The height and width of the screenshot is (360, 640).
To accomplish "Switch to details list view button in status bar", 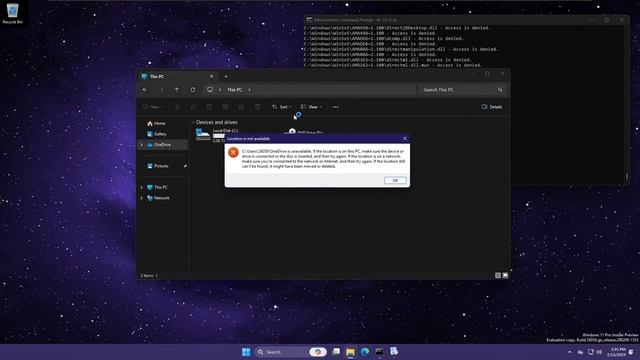I will [498, 276].
